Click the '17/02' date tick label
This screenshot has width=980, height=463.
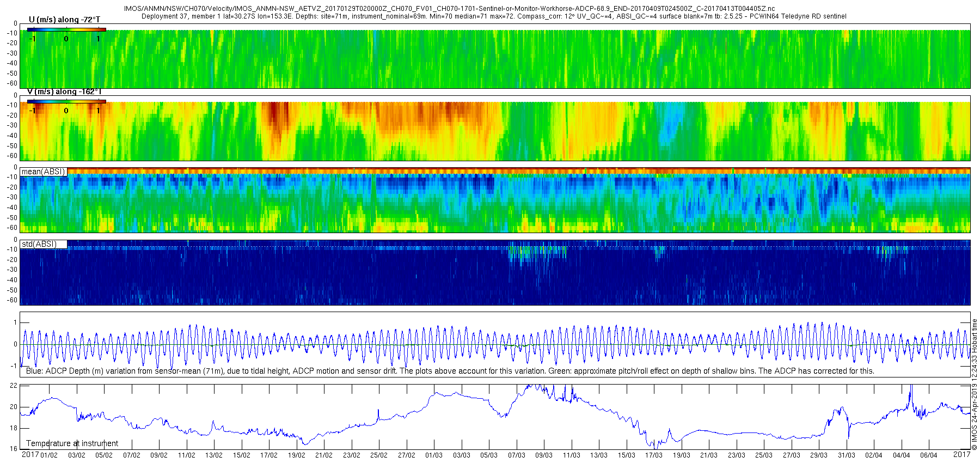pos(269,455)
